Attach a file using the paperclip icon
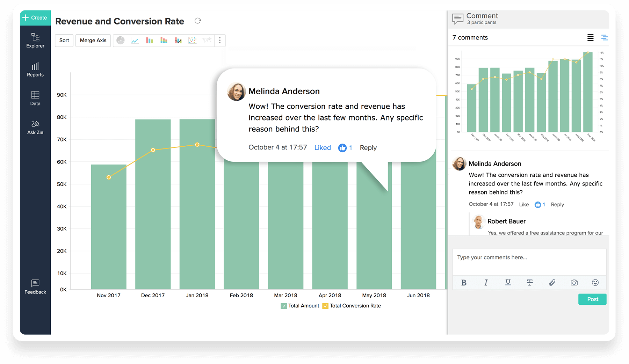629x364 pixels. coord(552,283)
